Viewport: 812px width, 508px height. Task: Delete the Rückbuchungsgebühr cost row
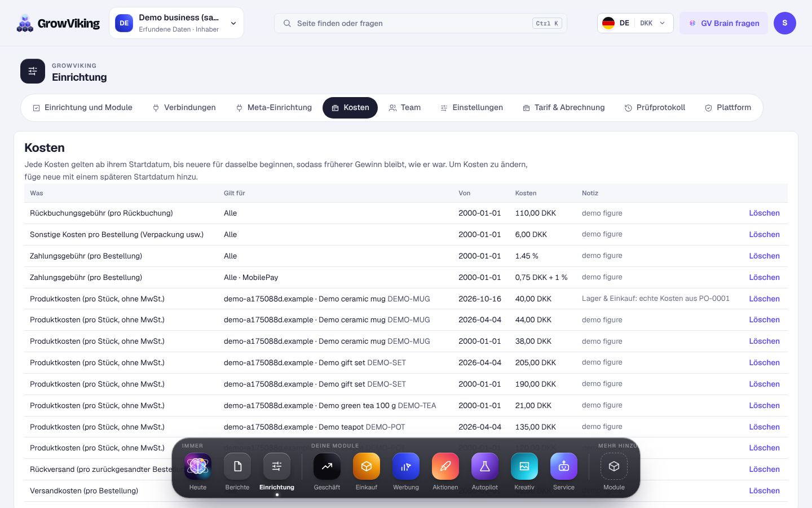[x=764, y=213]
